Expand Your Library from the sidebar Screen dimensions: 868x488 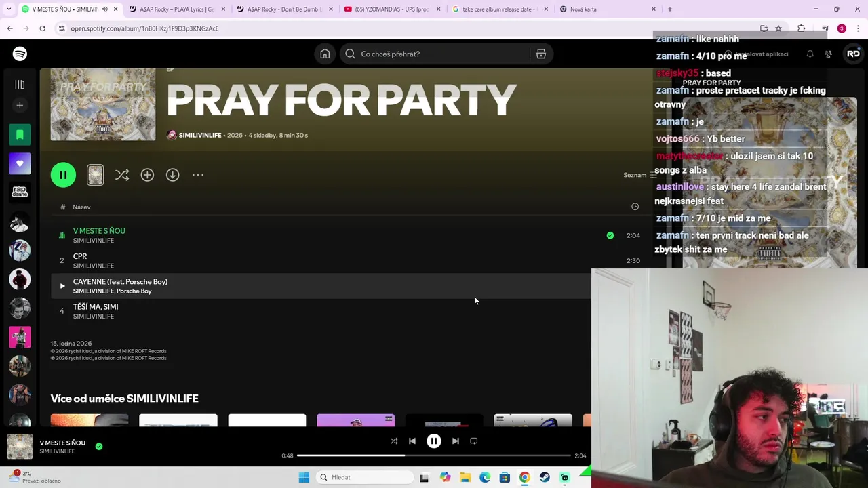click(x=20, y=85)
